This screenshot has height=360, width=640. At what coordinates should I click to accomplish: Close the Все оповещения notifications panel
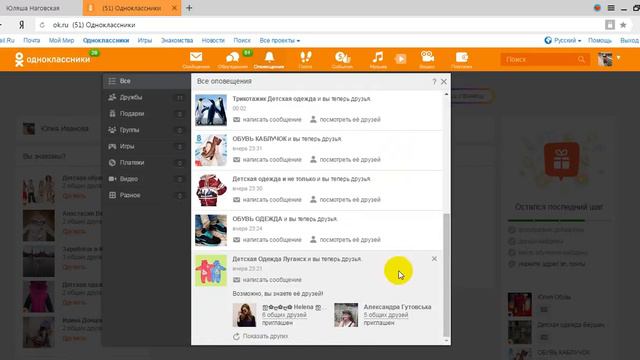pyautogui.click(x=444, y=82)
